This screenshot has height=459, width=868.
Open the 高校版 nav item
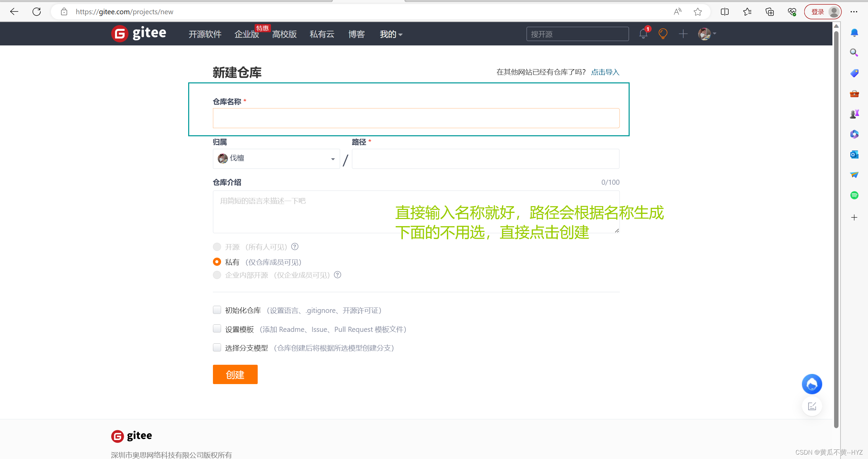coord(284,34)
